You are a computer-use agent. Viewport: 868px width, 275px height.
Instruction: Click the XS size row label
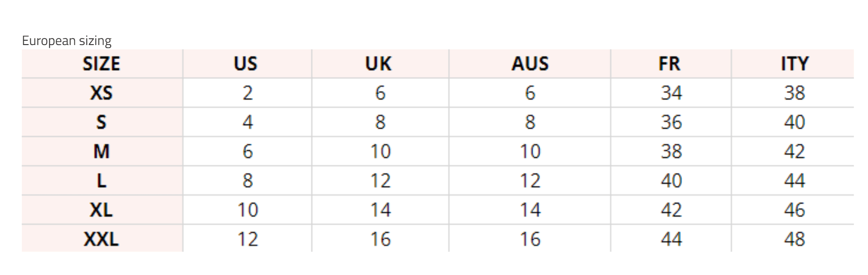[102, 93]
